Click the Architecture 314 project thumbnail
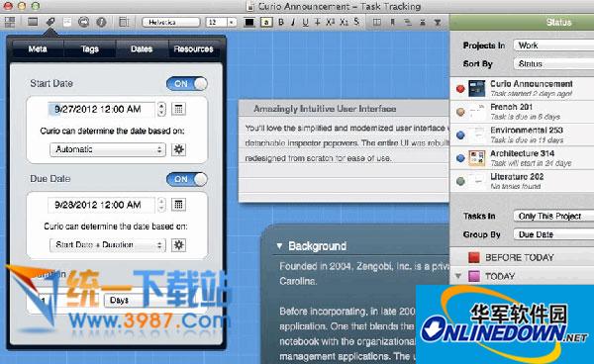This screenshot has height=364, width=594. (x=476, y=158)
